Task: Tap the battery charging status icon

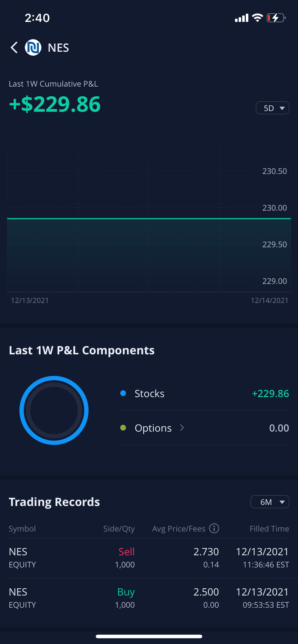Action: (x=276, y=18)
